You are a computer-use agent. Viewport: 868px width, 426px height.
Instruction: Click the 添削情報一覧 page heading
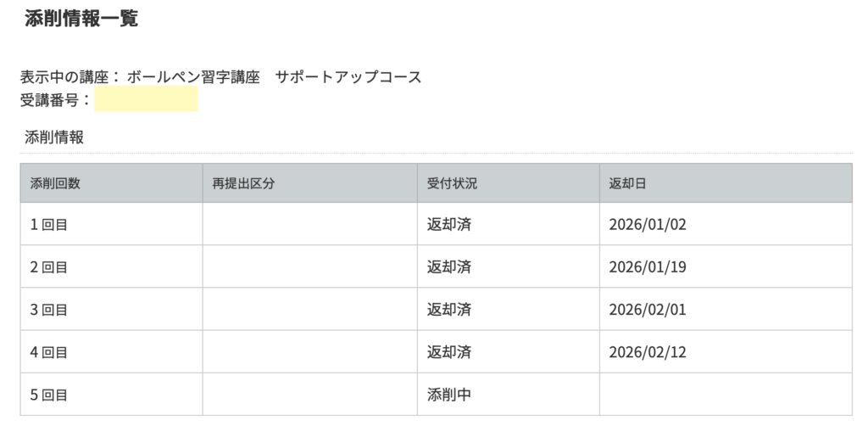pyautogui.click(x=81, y=20)
